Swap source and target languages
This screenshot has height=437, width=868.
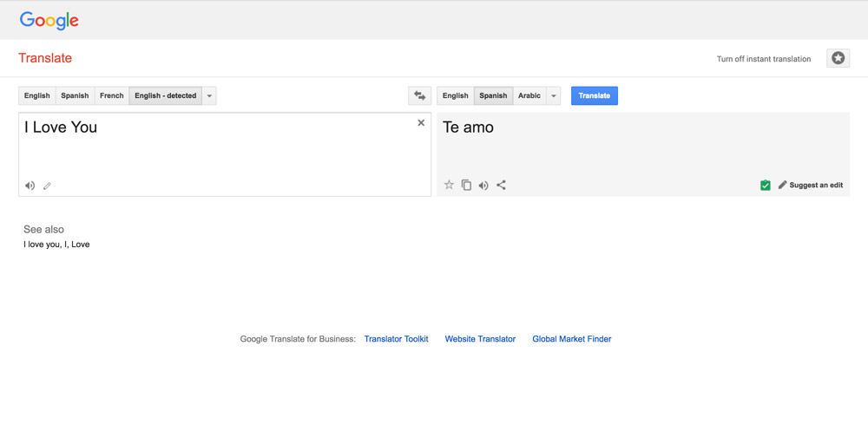pos(419,95)
